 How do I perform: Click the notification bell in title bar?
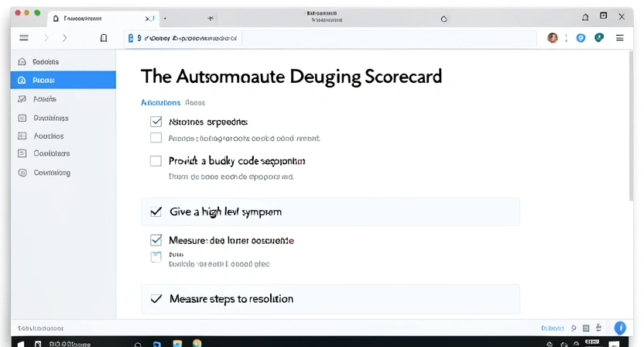tap(585, 17)
